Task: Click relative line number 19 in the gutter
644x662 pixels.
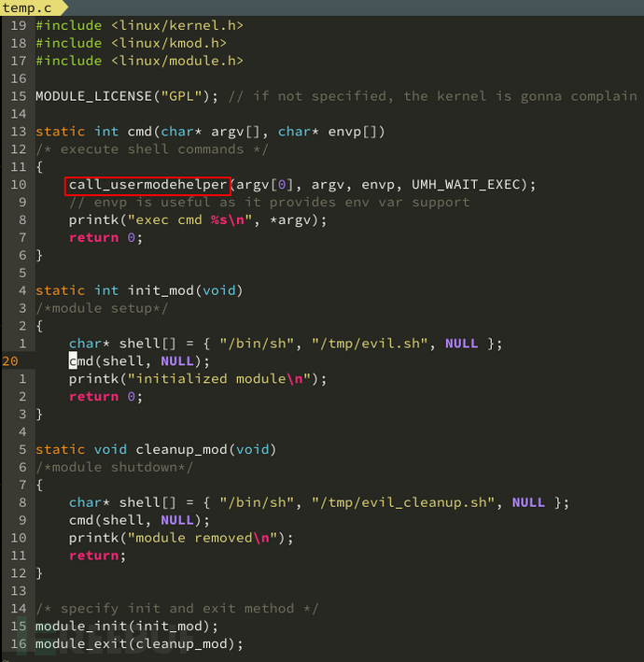Action: coord(19,25)
